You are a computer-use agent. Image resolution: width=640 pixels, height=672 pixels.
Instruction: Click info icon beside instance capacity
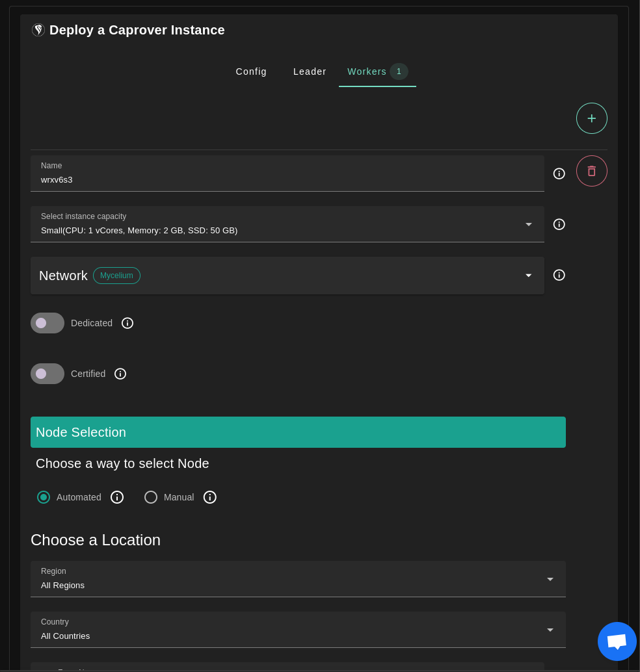pos(559,224)
